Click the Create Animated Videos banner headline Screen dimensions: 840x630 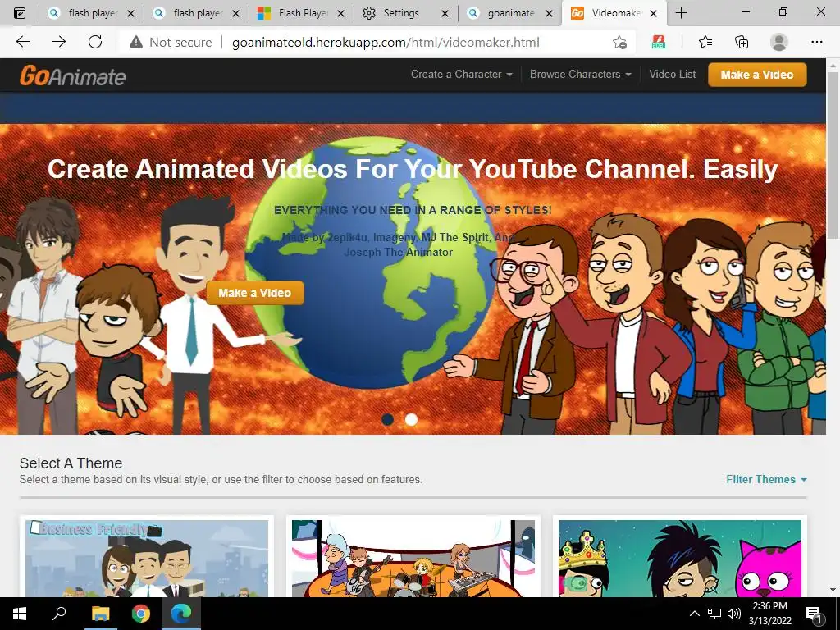(413, 169)
